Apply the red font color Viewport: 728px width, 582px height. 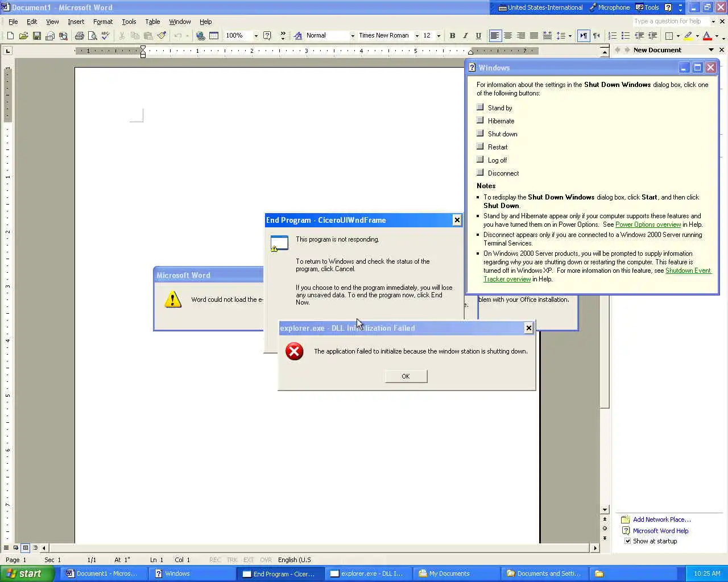pos(707,36)
